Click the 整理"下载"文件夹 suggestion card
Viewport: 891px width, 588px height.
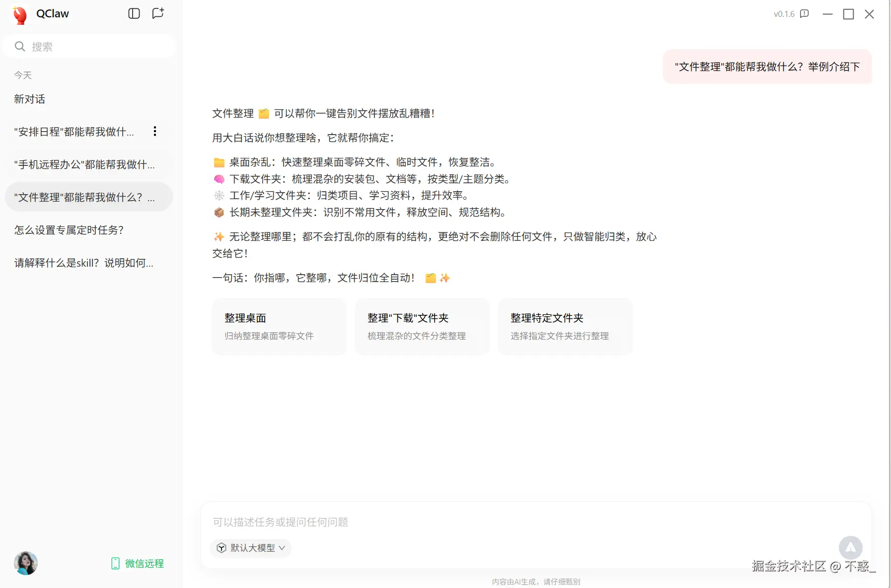[422, 326]
